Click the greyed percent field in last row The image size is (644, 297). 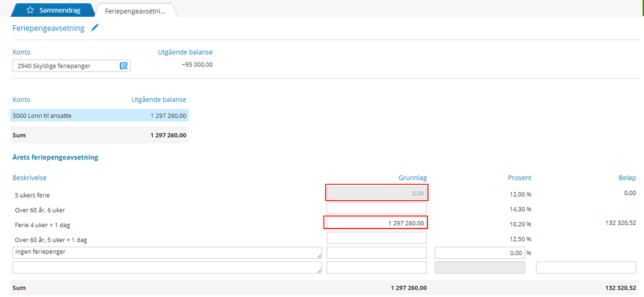(x=480, y=267)
